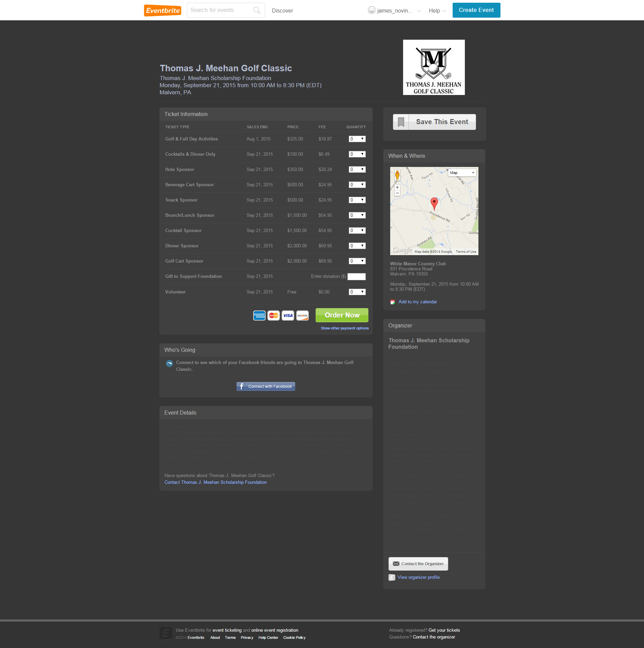Click the Eventbrite logo
Screen dimensions: 644x648
[163, 10]
